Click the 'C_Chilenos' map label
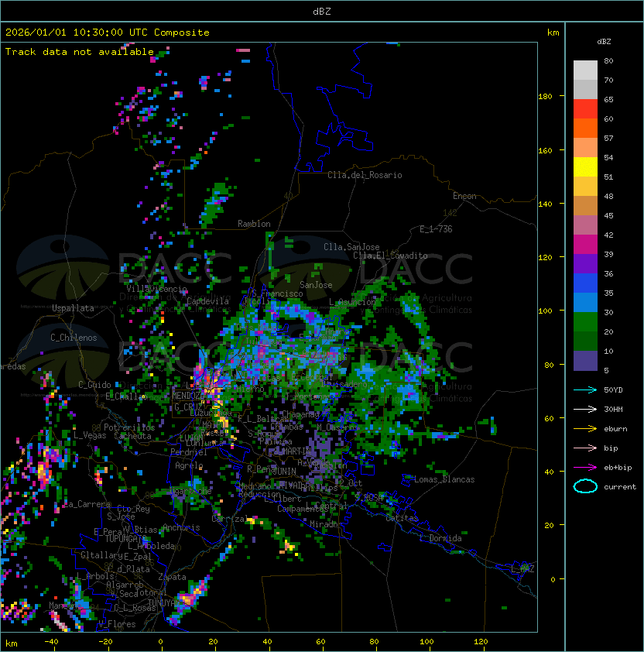 point(74,338)
